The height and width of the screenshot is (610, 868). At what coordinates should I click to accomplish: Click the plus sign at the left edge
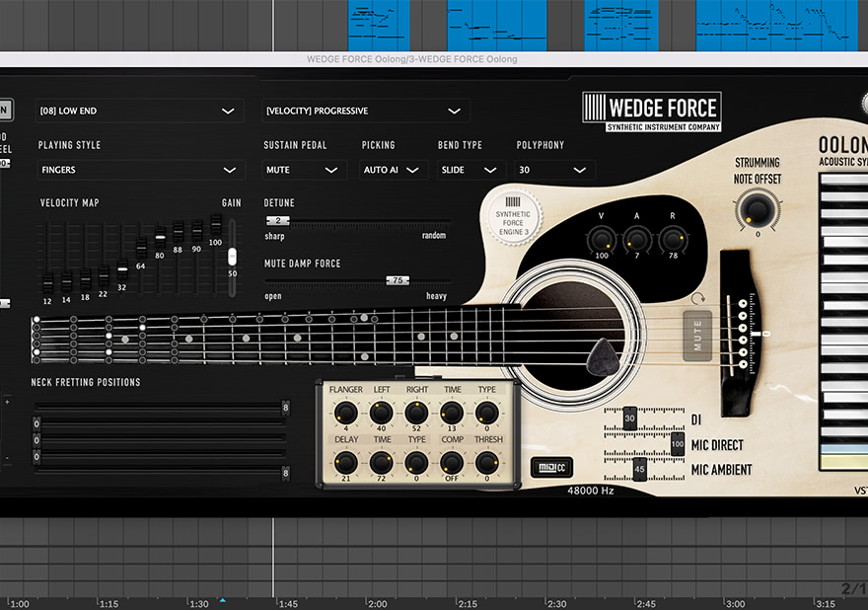[7, 402]
